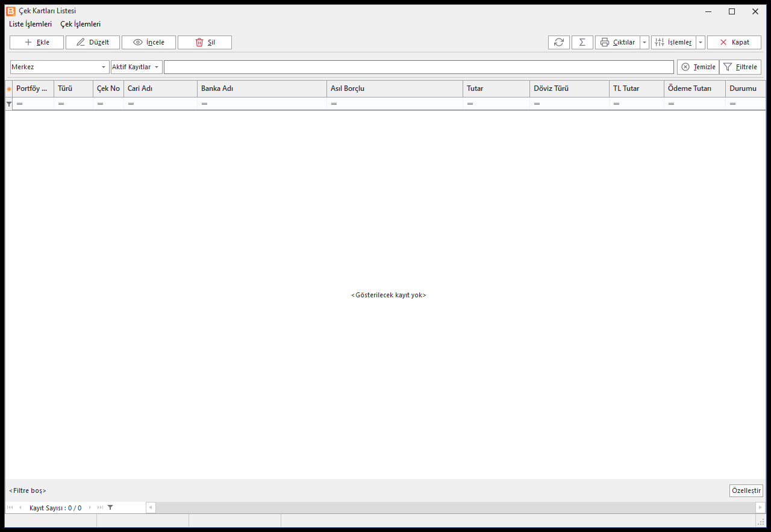The image size is (771, 532).
Task: Click the Özelleştir customize button
Action: click(x=746, y=490)
